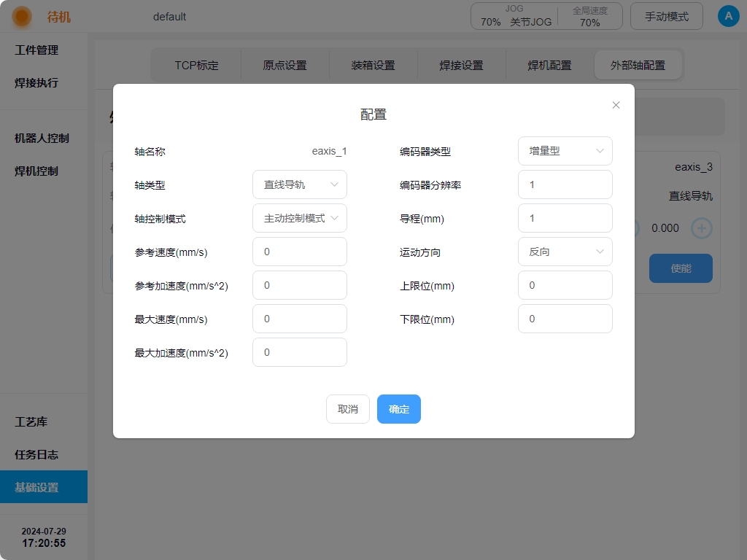The image size is (747, 560).
Task: Open the 外部轴配置 tab
Action: (638, 65)
